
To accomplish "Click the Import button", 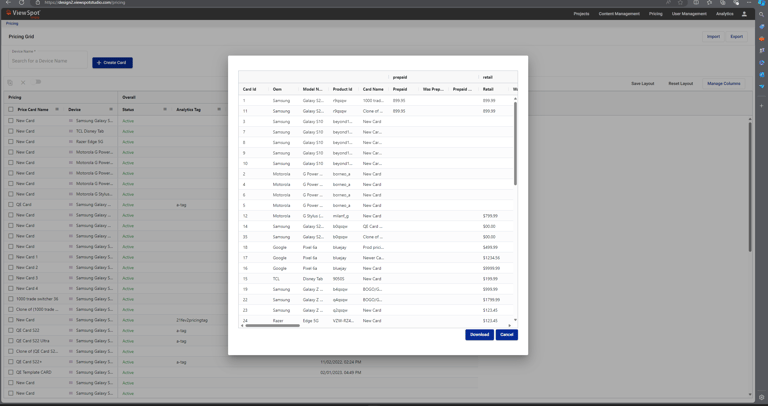I will [x=713, y=37].
